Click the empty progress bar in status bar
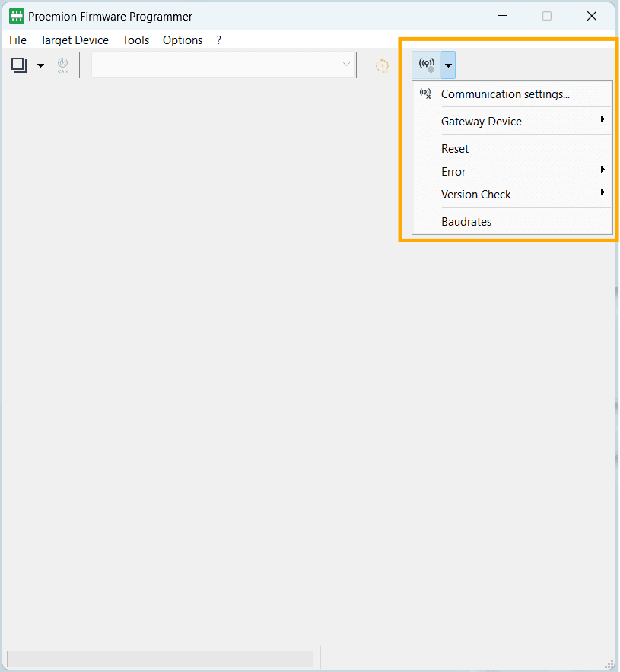 160,658
